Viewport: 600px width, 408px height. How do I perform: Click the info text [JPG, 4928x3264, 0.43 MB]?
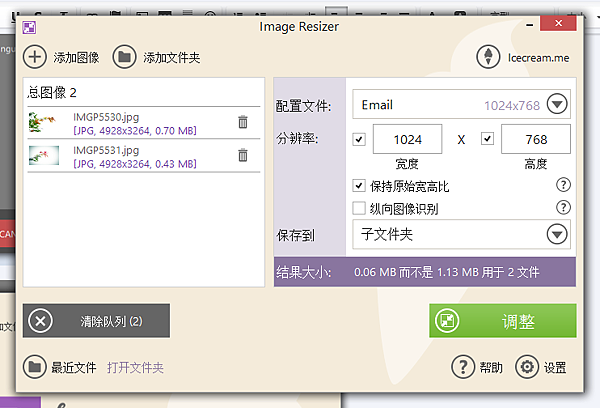click(135, 164)
